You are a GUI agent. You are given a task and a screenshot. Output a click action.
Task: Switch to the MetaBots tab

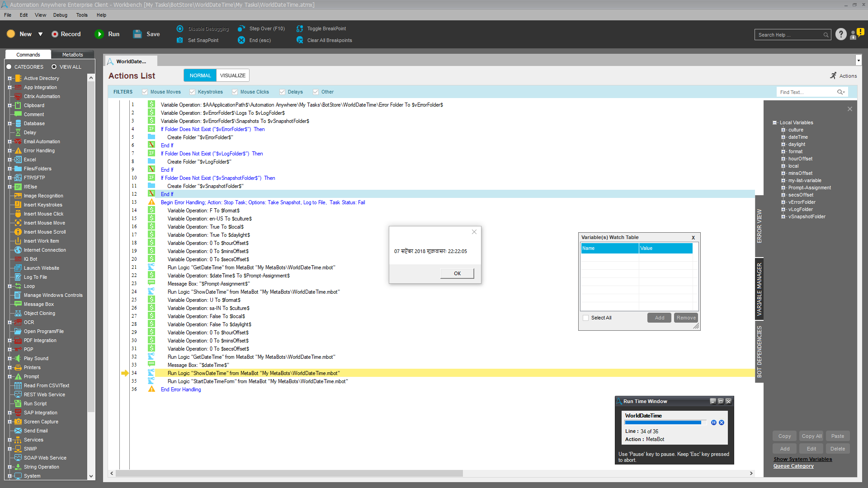(x=72, y=55)
